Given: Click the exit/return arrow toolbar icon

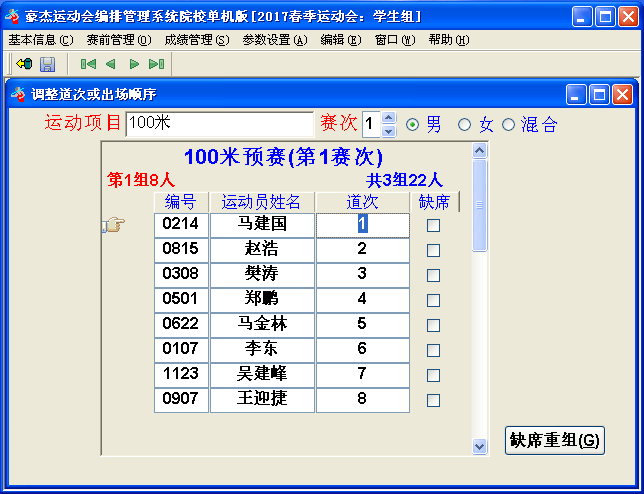Looking at the screenshot, I should (x=23, y=64).
